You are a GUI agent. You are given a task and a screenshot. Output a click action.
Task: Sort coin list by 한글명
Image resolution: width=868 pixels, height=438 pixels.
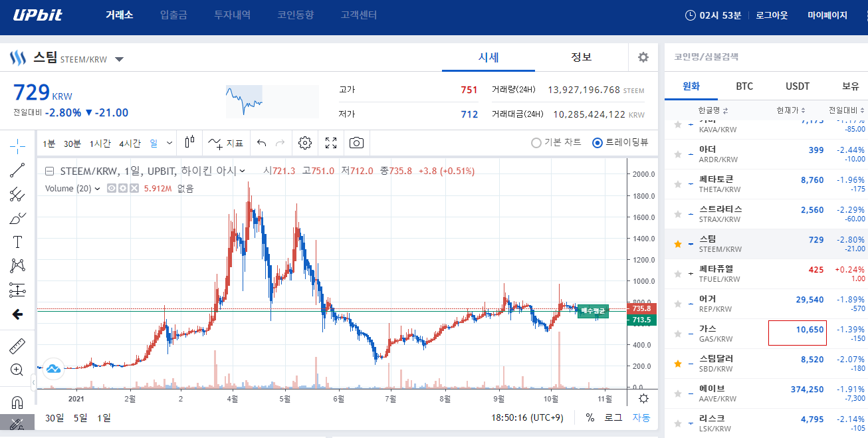pyautogui.click(x=713, y=110)
